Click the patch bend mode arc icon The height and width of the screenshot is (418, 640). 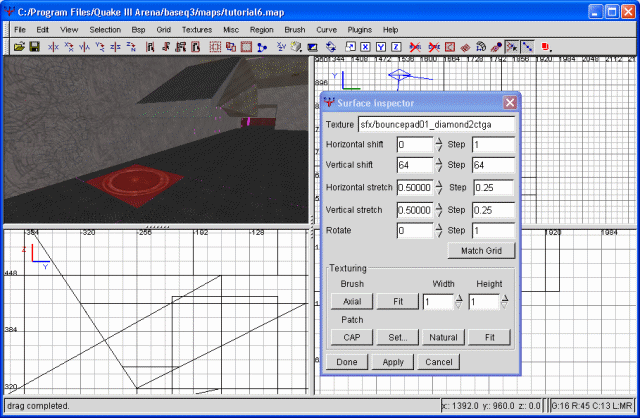pyautogui.click(x=481, y=47)
